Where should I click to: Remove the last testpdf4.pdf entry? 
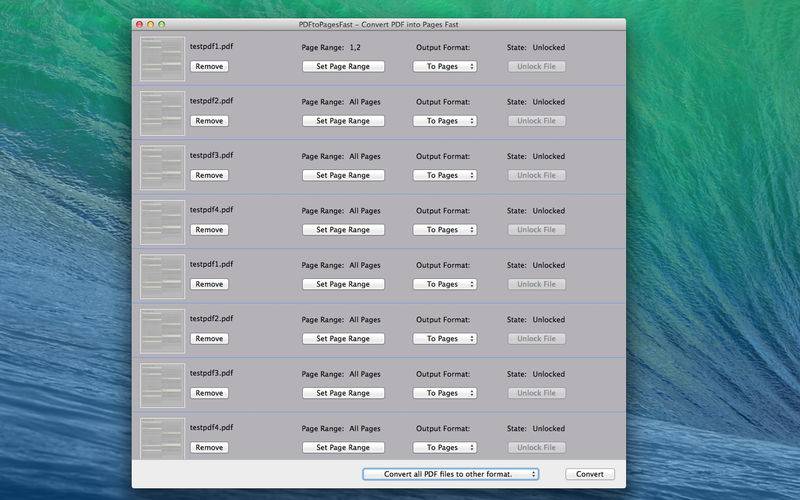click(209, 447)
